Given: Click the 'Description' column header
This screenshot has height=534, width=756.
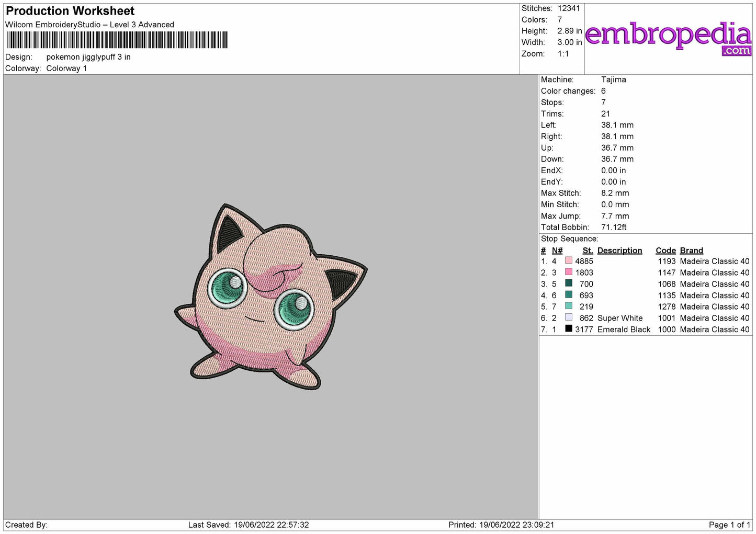Looking at the screenshot, I should (x=619, y=251).
